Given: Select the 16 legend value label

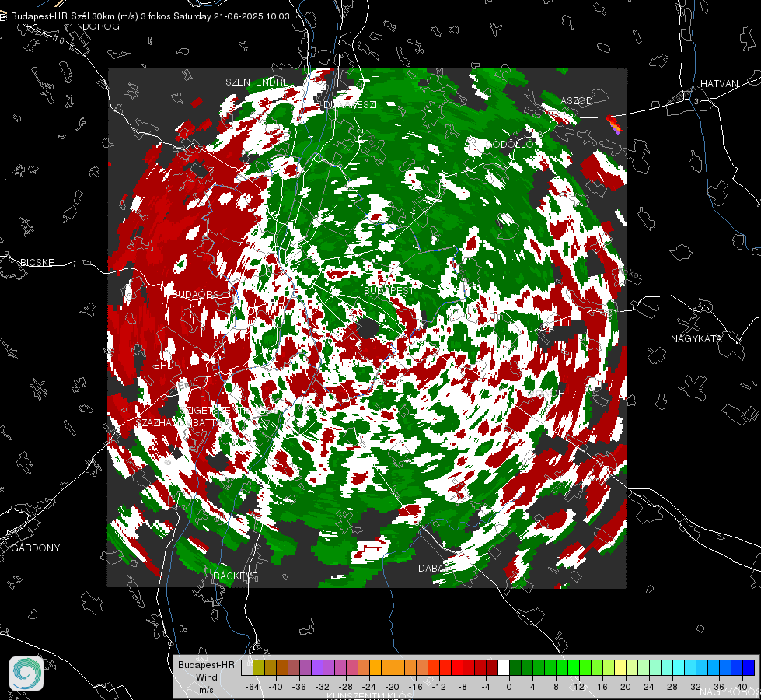Looking at the screenshot, I should point(602,687).
